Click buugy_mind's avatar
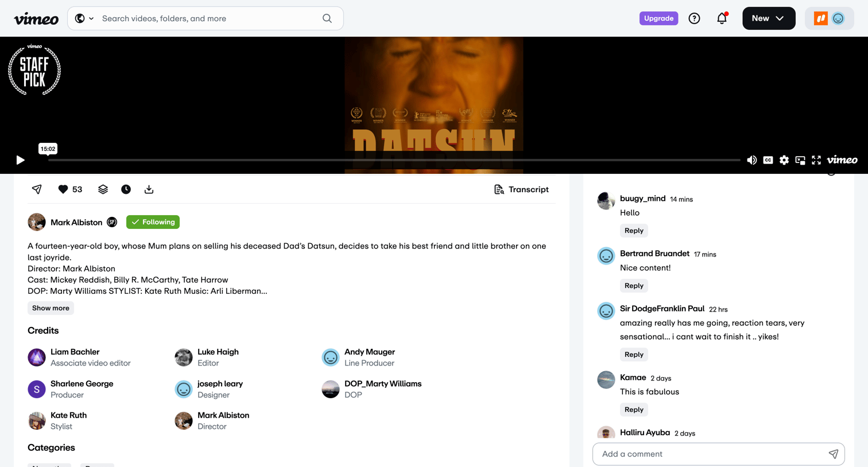The width and height of the screenshot is (868, 467). [x=606, y=201]
